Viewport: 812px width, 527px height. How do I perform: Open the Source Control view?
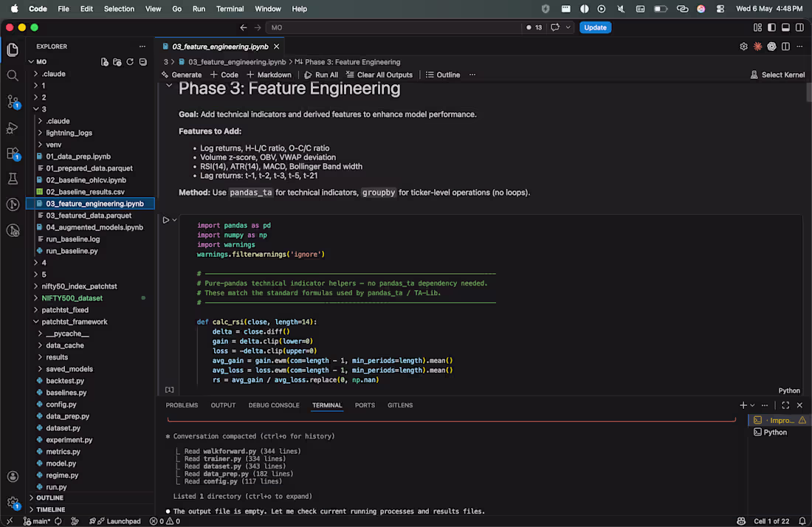(13, 101)
